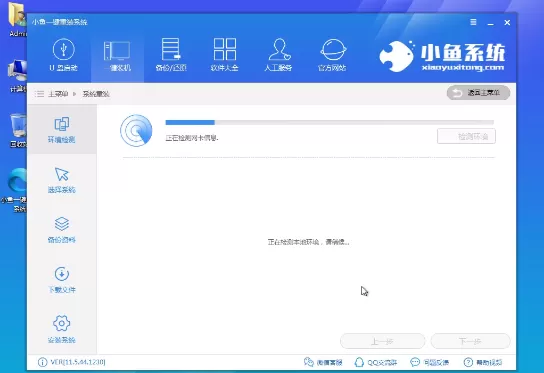Viewport: 544px width, 373px height.
Task: Click the 正在检测网卡信息 status text
Action: [192, 138]
